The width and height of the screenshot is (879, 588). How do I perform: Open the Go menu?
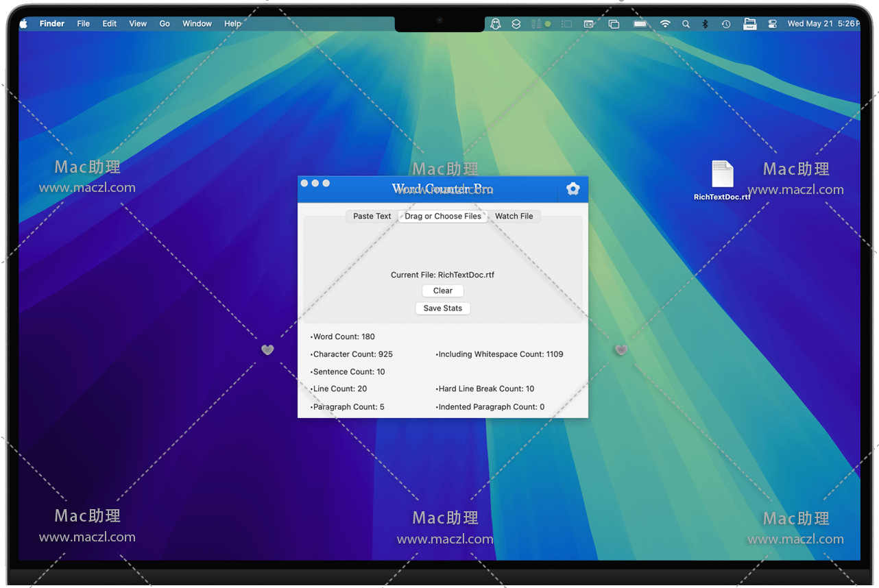[x=165, y=23]
